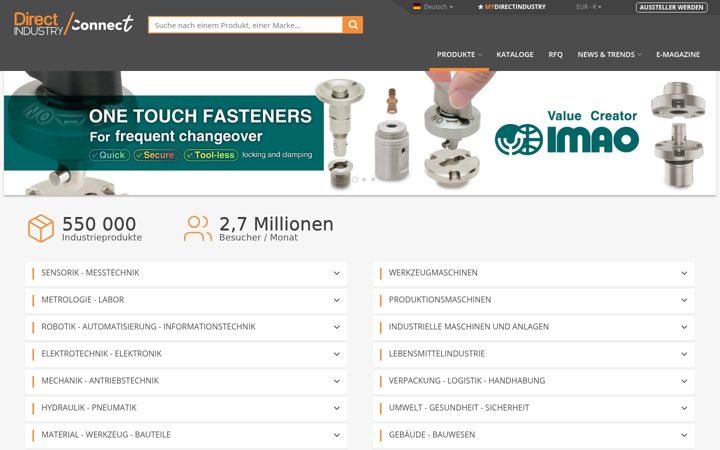This screenshot has width=720, height=450.
Task: Expand Mechanik - Antriebstechnik chevron
Action: click(x=337, y=381)
